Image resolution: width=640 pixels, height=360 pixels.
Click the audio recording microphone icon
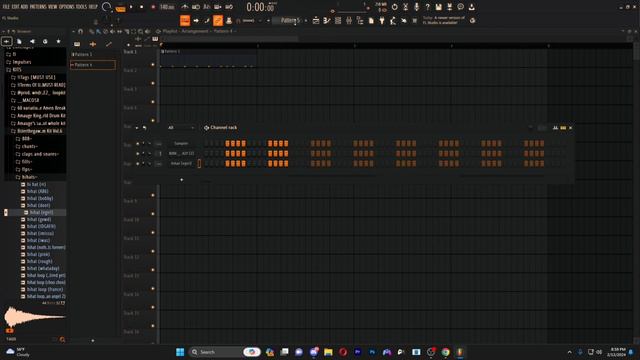coord(416,7)
